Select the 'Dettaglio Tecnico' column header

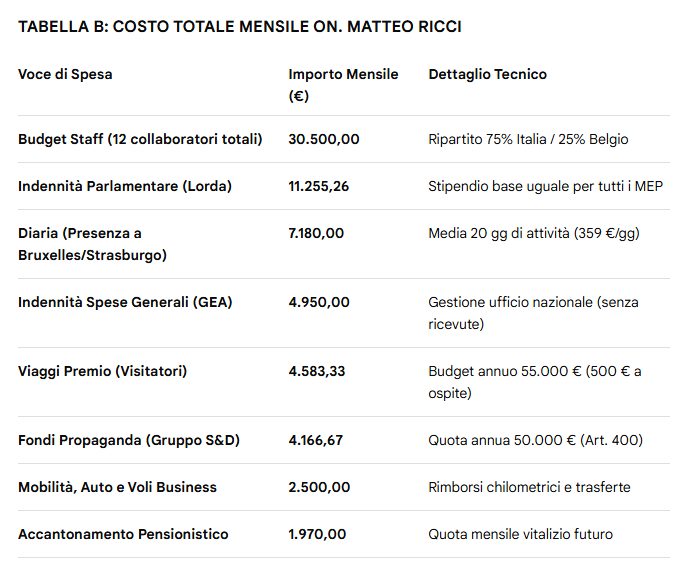(487, 74)
